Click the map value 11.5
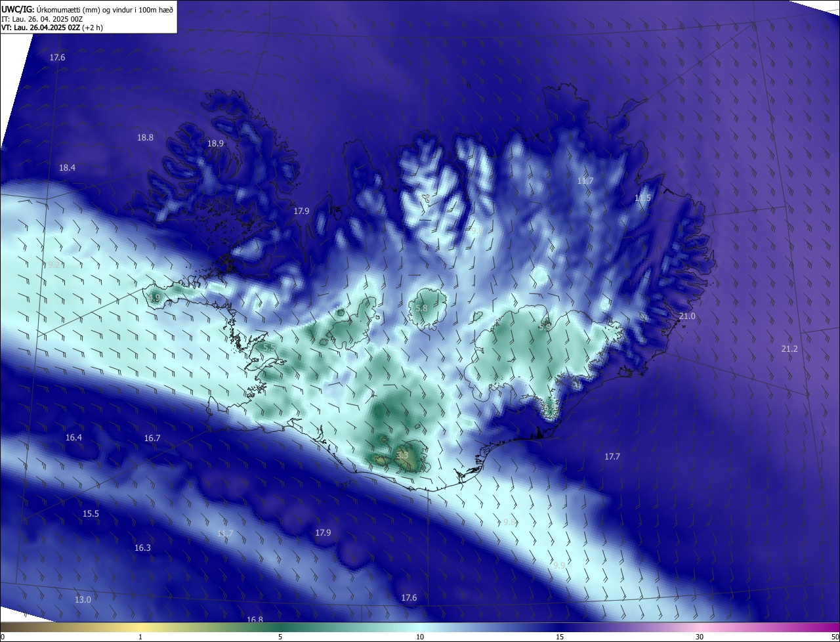The image size is (840, 642). click(x=643, y=198)
